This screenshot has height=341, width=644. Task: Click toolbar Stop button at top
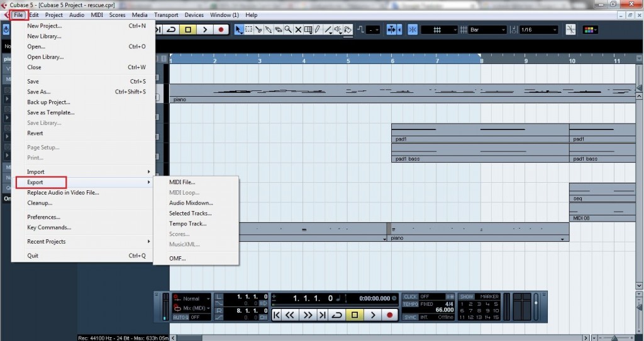pyautogui.click(x=188, y=30)
